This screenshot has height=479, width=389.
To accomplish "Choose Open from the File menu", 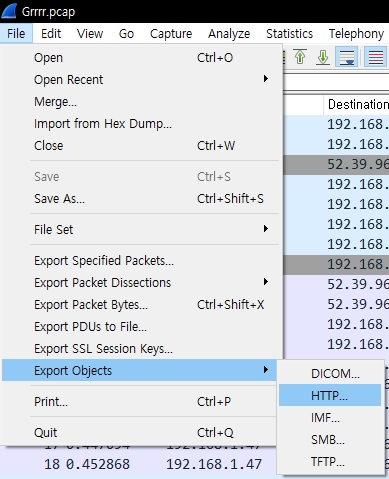I will [140, 58].
